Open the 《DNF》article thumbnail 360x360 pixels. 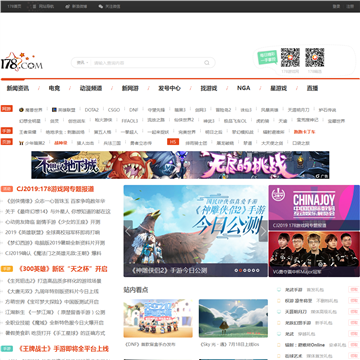pyautogui.click(x=158, y=318)
